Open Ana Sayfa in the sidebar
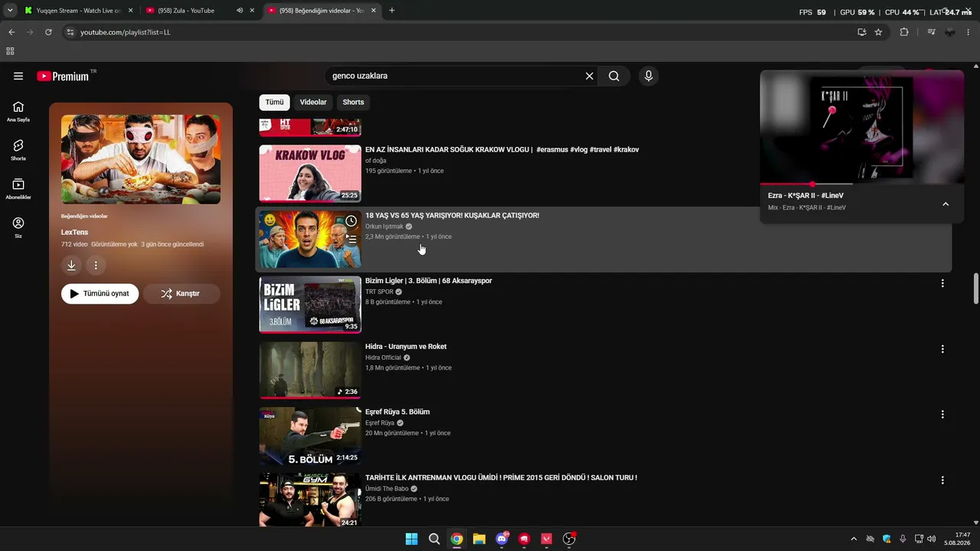The image size is (980, 551). [x=18, y=111]
